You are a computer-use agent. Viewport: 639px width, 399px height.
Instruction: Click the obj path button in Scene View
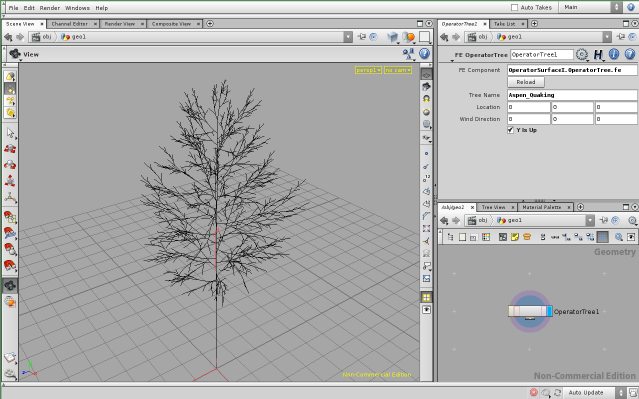[x=42, y=37]
